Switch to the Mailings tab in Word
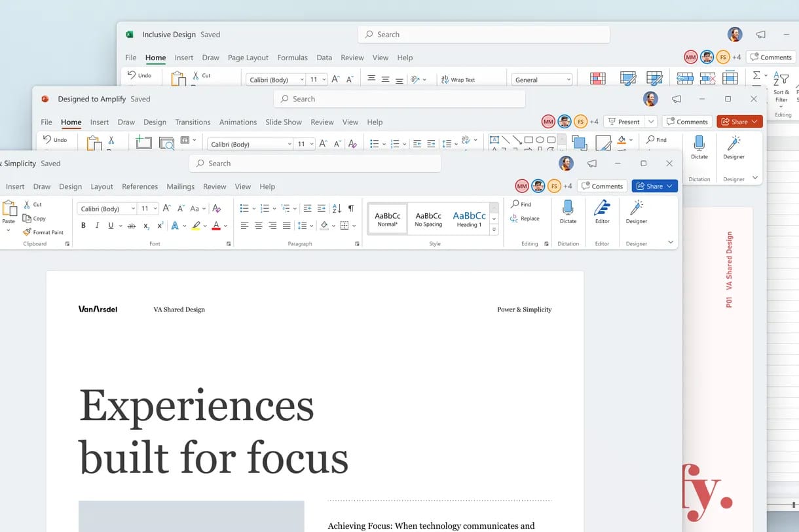 [181, 186]
